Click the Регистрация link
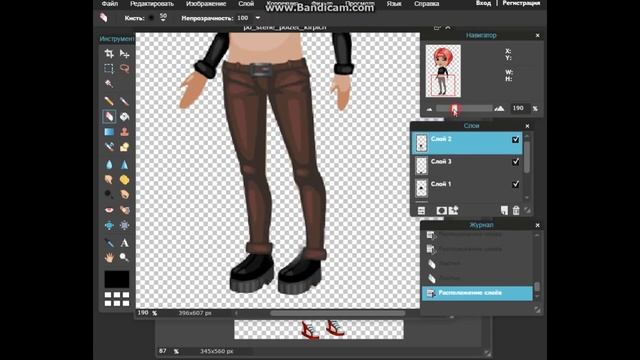This screenshot has height=360, width=640. [x=521, y=3]
